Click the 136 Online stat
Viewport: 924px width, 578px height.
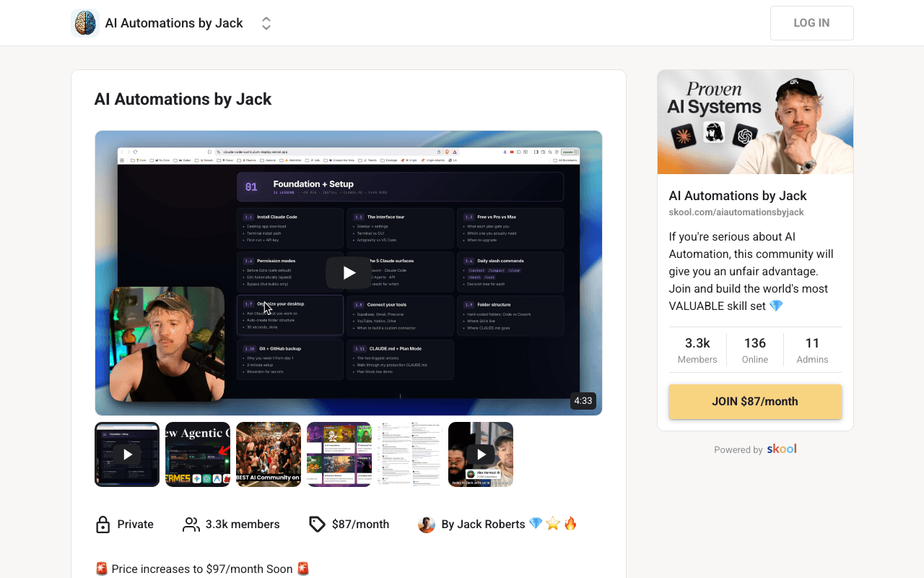[755, 350]
